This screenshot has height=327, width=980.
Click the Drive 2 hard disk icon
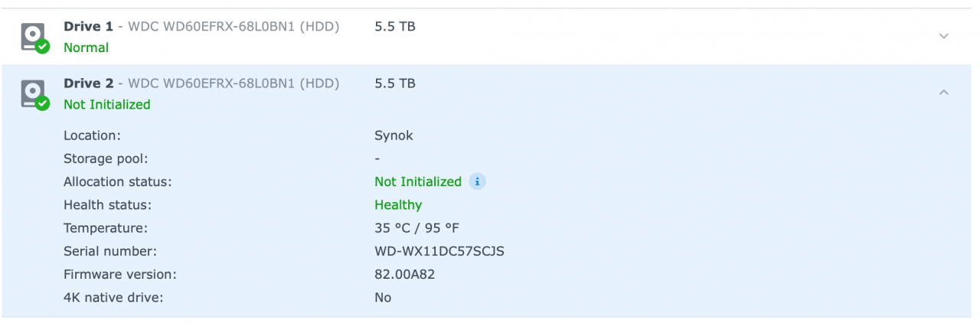pos(33,93)
